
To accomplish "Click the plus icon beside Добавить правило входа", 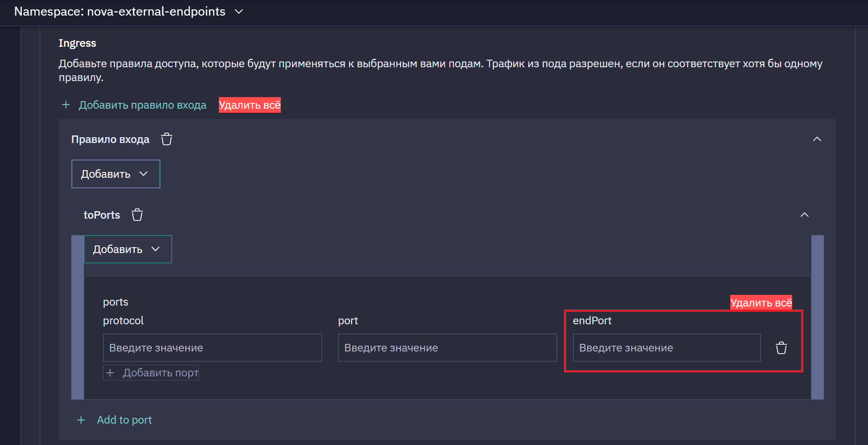I will pyautogui.click(x=66, y=105).
